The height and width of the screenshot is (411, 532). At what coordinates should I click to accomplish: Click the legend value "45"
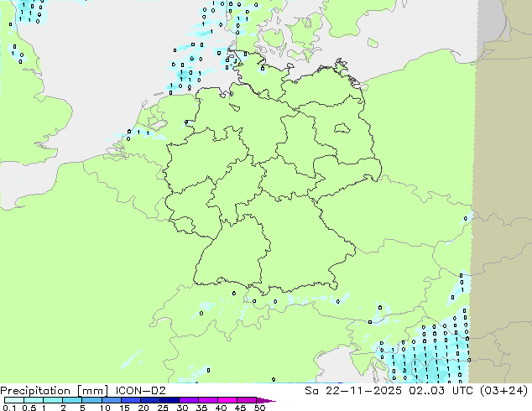(x=240, y=408)
